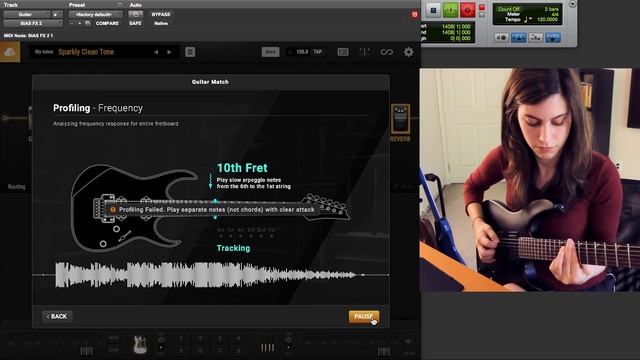This screenshot has height=360, width=640.
Task: Select scene button 1 in bottom bar
Action: (181, 339)
